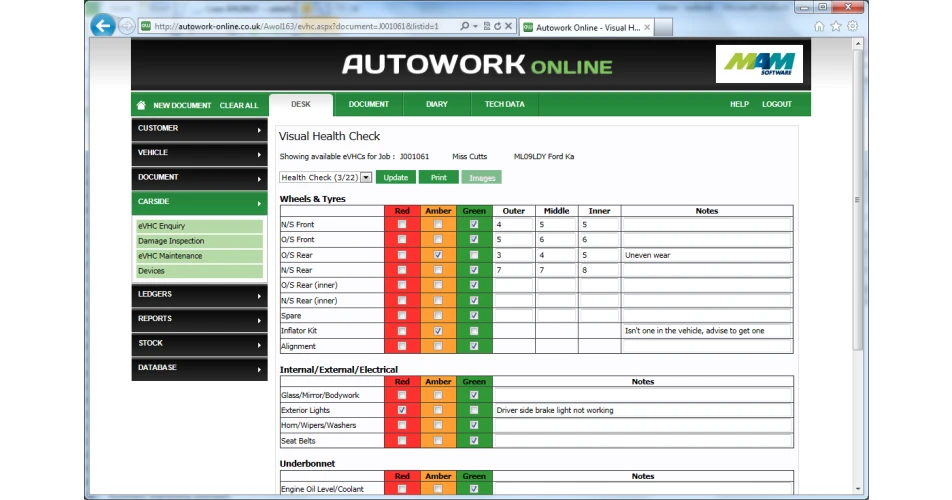952x500 pixels.
Task: Edit Inflator Kit notes field
Action: tap(707, 331)
